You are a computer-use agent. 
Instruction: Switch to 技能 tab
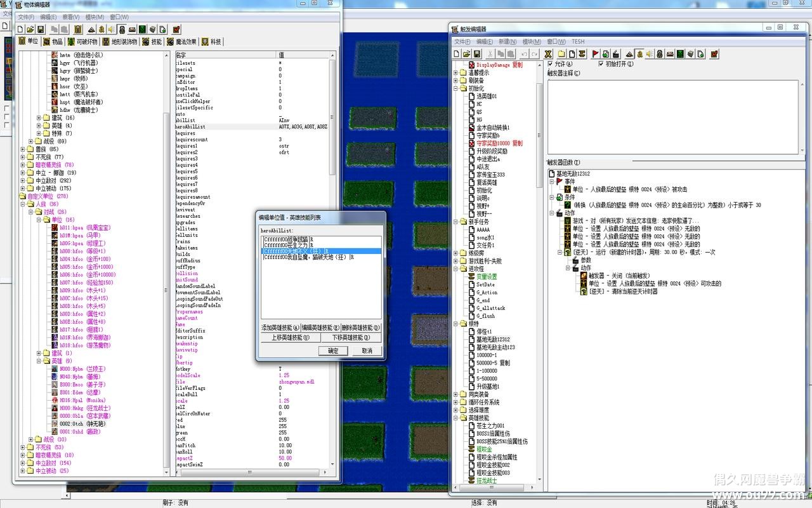pos(152,41)
